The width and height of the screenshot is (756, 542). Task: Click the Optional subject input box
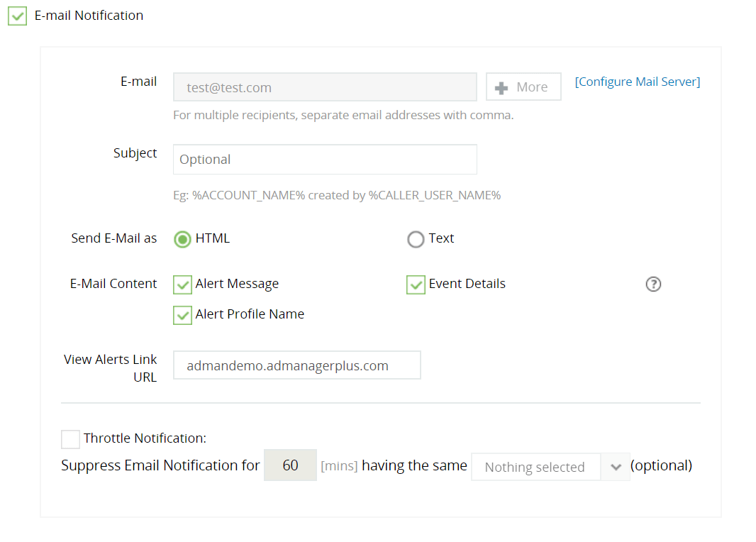[325, 159]
